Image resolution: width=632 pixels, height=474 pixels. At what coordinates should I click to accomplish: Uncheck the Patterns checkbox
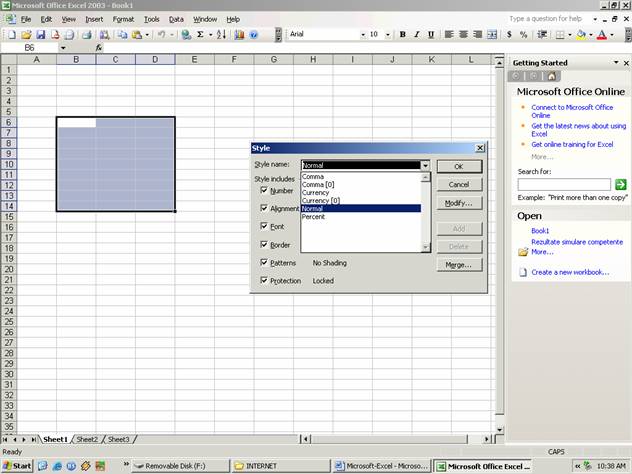[264, 262]
